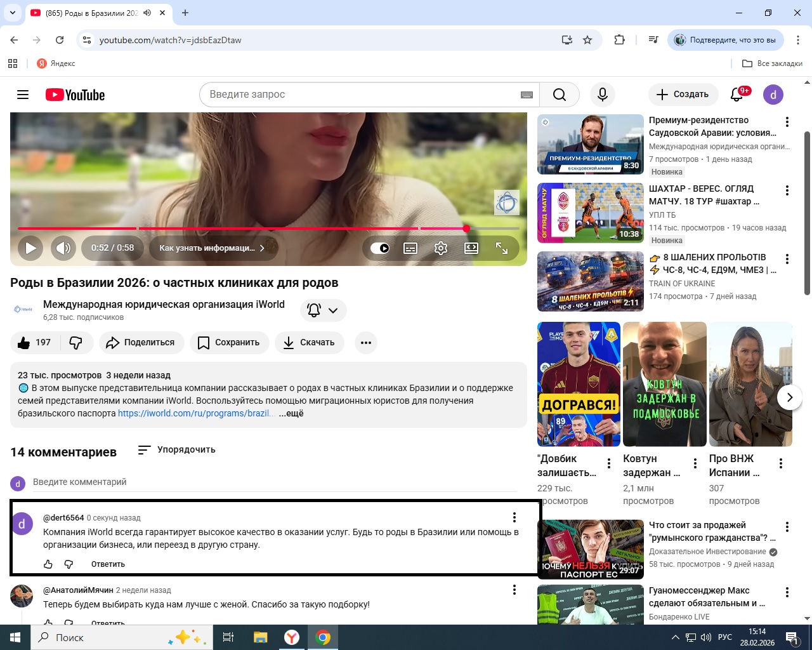Expand description with ...ещё
The width and height of the screenshot is (812, 650).
(292, 413)
